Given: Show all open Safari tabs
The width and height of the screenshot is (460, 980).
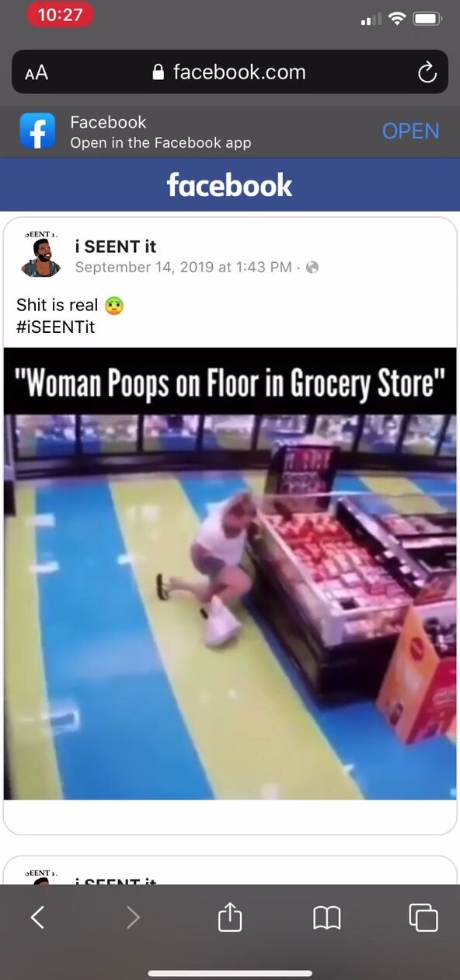Looking at the screenshot, I should (x=423, y=918).
